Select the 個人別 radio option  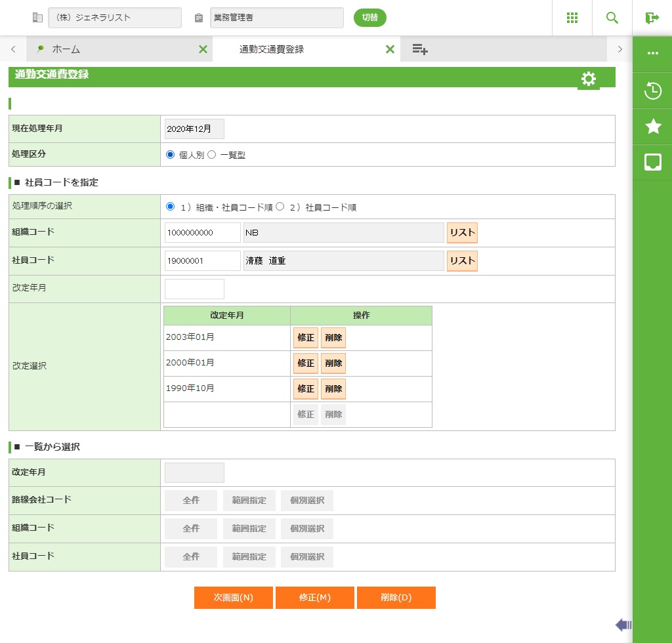tap(171, 155)
